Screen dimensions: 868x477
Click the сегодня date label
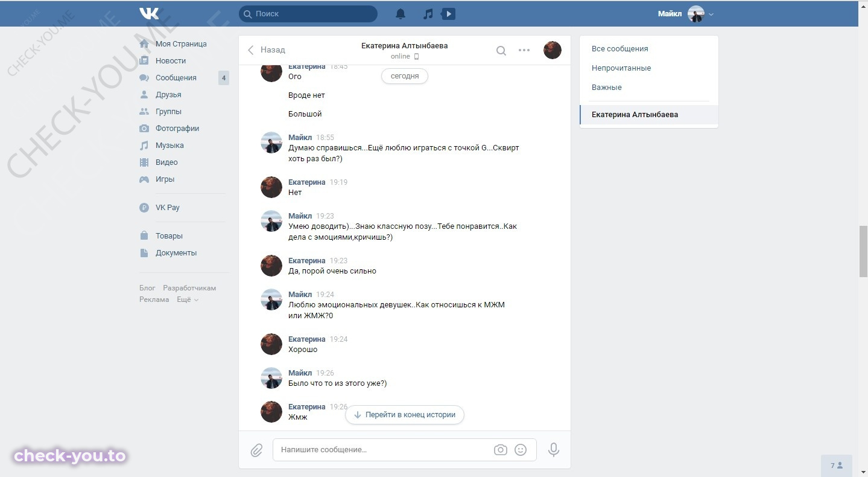(405, 76)
